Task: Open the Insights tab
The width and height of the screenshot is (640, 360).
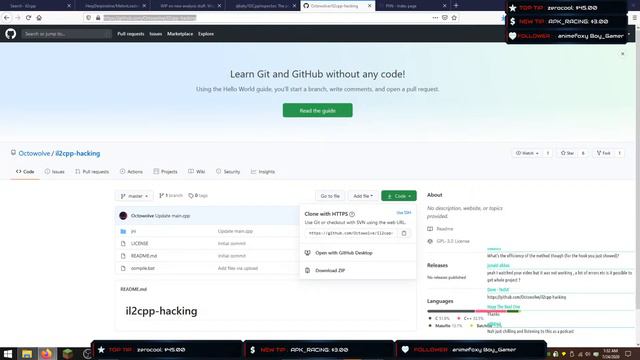Action: pos(263,172)
